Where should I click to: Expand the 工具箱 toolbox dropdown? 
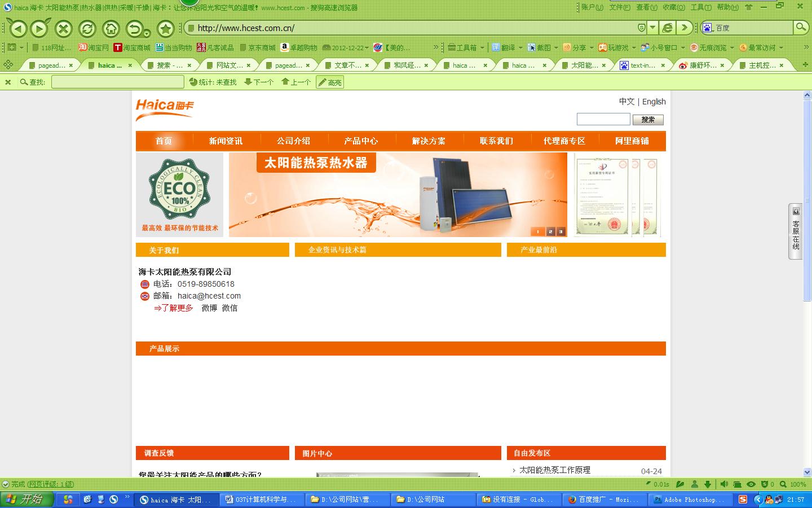pos(482,47)
